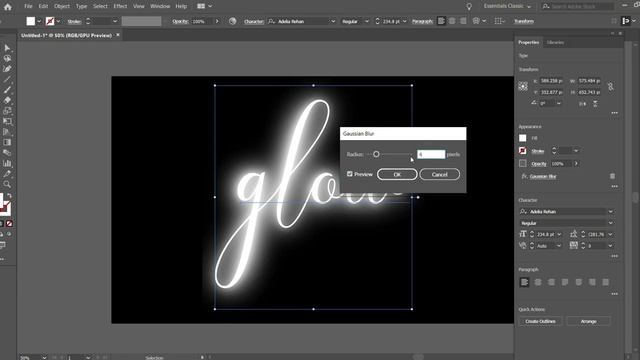The image size is (640, 360).
Task: Click the Transform link in control bar
Action: coord(524,21)
